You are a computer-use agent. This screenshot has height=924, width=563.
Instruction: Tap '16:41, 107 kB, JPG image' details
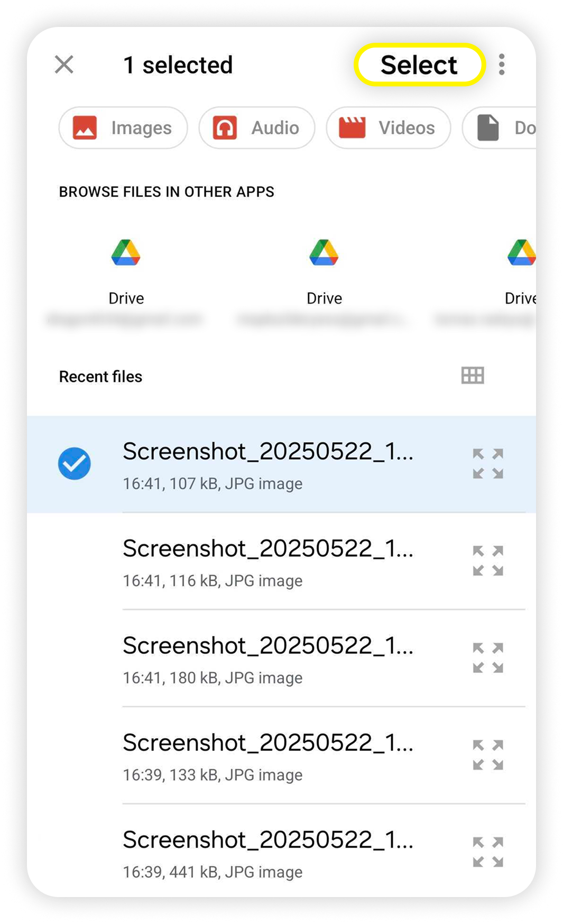tap(213, 484)
